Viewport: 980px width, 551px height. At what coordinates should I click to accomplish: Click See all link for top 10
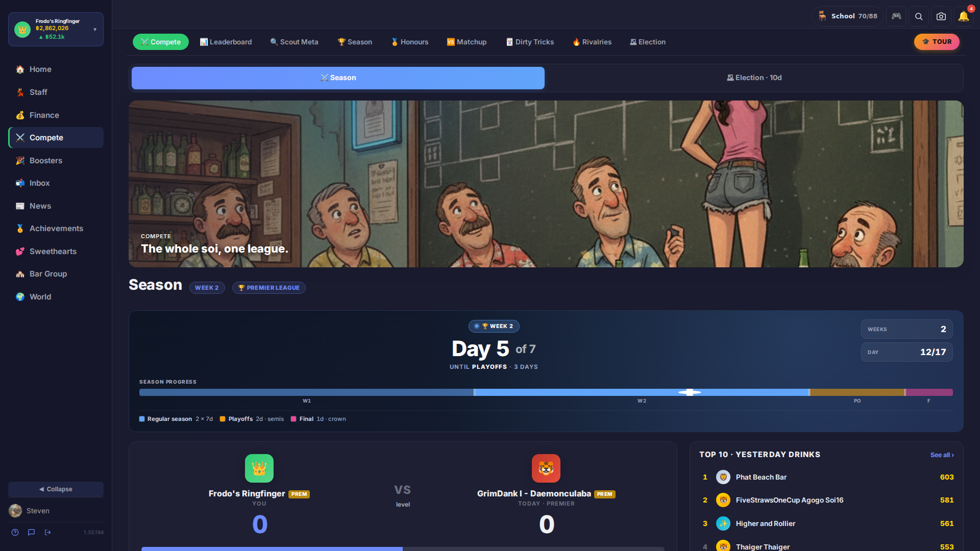[942, 455]
